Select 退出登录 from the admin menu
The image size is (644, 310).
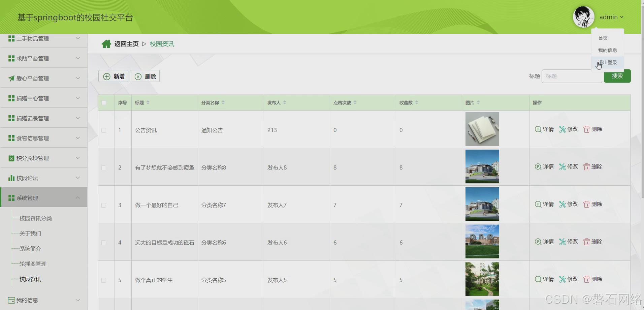point(607,62)
